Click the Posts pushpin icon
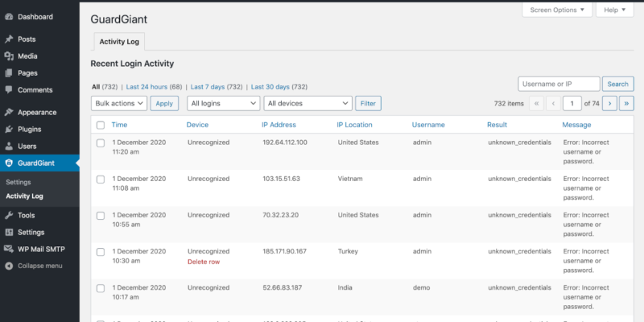Screen dimensions: 644x322 9,39
